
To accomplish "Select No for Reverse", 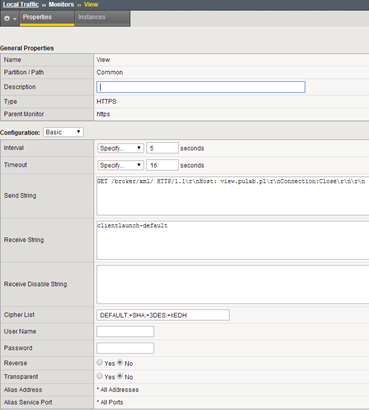I will point(120,362).
